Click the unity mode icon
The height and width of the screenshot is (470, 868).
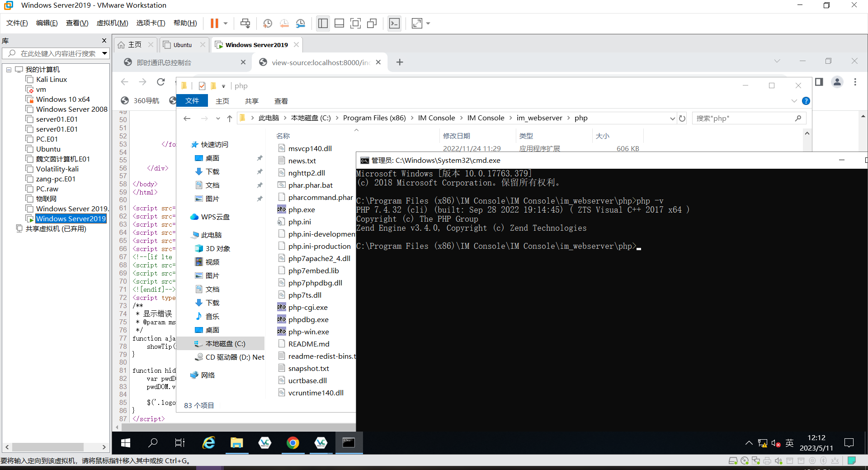pyautogui.click(x=372, y=23)
